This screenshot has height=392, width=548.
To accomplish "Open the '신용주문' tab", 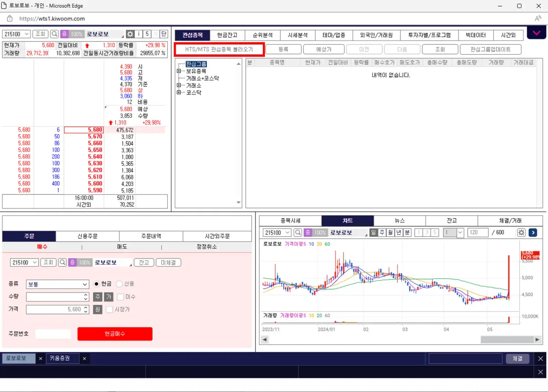I will pos(88,236).
